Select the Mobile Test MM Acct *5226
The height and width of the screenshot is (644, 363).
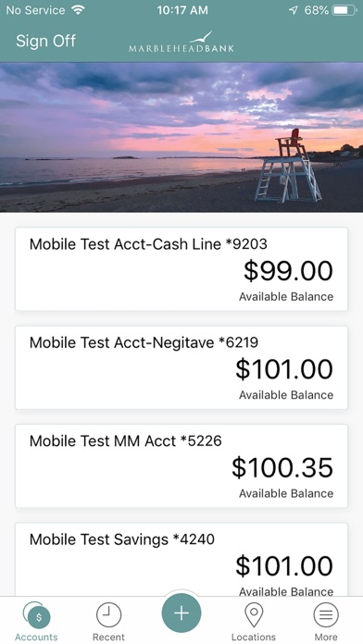[x=181, y=465]
